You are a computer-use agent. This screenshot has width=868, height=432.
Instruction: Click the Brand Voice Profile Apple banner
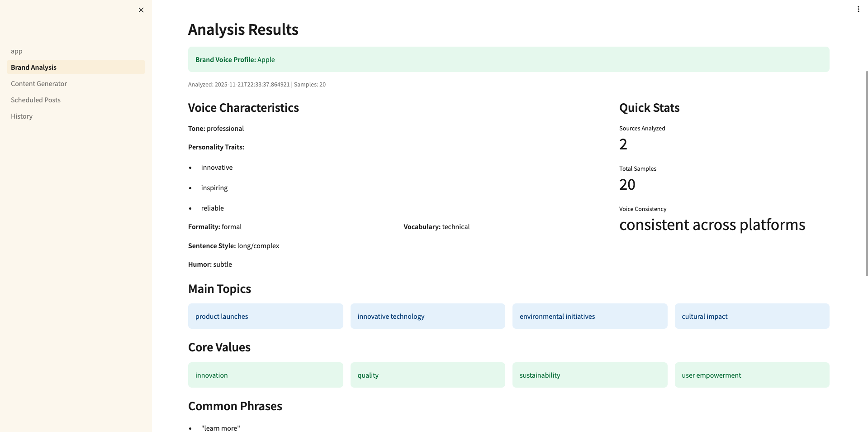(508, 59)
